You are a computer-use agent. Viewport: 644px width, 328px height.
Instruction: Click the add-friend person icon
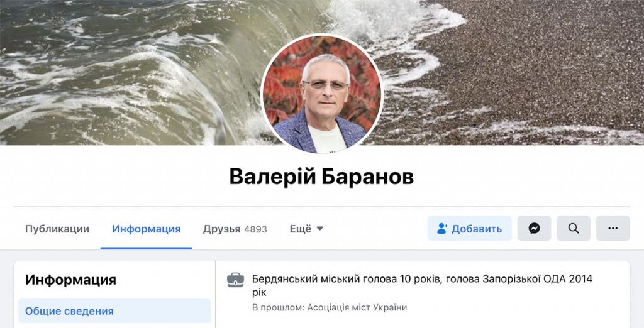click(x=442, y=229)
